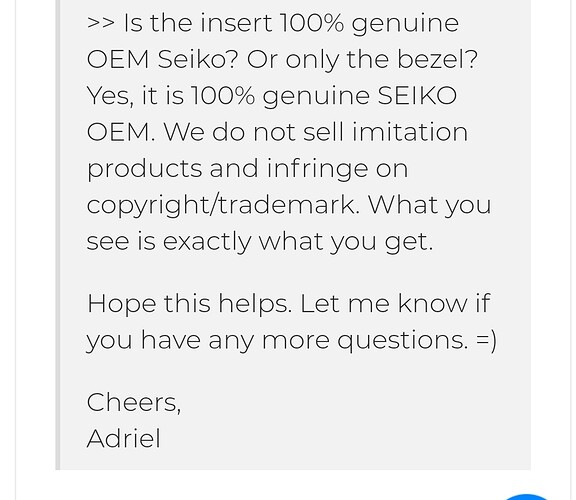This screenshot has height=500, width=576.
Task: Click 'Yes,' at the start of the answer
Action: [x=110, y=96]
